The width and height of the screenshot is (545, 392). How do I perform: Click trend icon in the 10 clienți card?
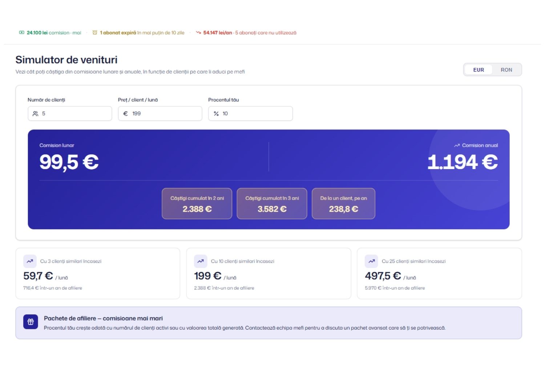pos(200,261)
